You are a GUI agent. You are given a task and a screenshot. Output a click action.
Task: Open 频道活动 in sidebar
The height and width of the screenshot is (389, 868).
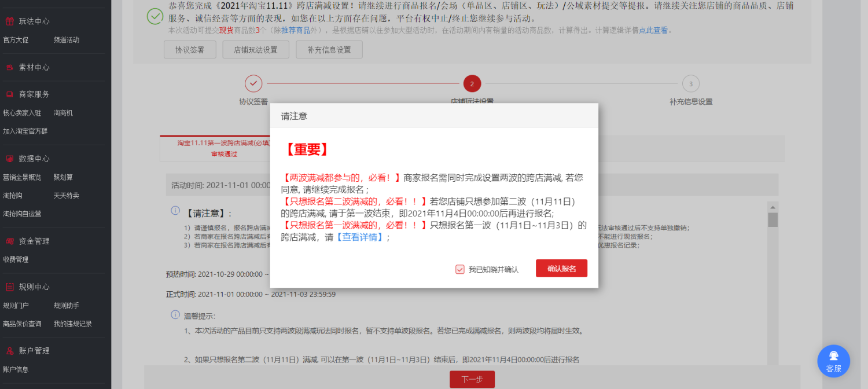(x=67, y=40)
